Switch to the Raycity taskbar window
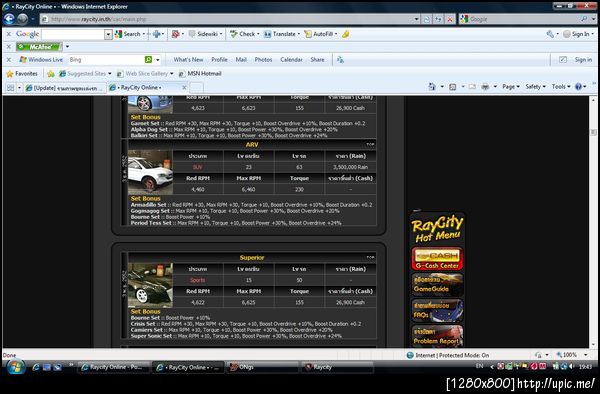The image size is (600, 394). point(336,367)
